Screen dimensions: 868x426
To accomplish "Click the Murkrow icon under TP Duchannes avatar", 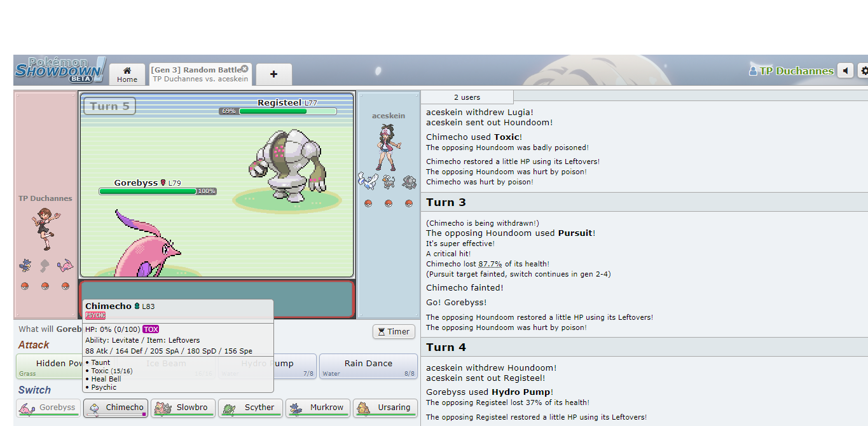I will (25, 265).
